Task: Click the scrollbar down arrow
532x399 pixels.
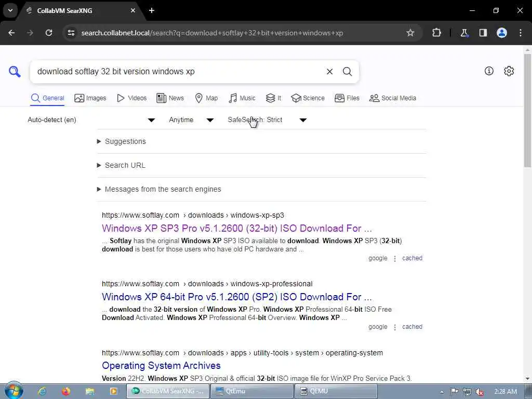Action: tap(527, 378)
